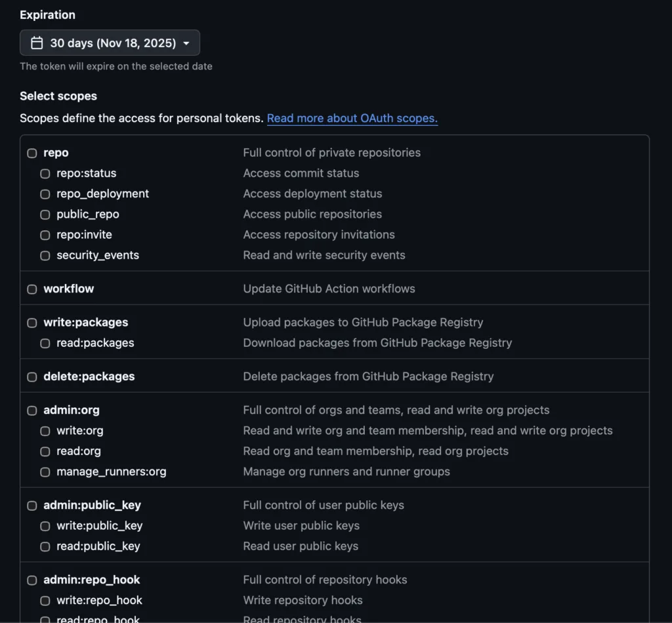Open 'Read more about OAuth scopes' link
The width and height of the screenshot is (672, 623).
point(352,119)
